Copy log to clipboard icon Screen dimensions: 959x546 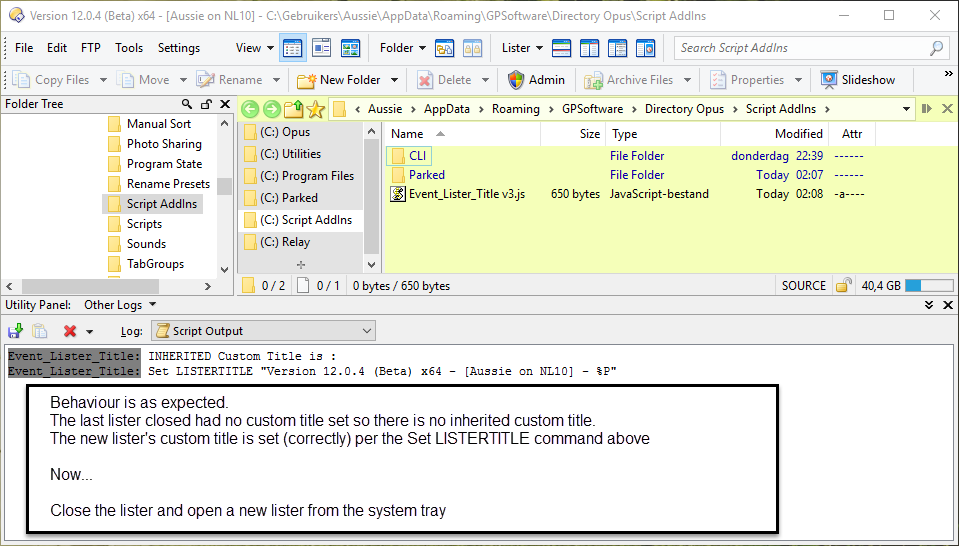click(40, 331)
